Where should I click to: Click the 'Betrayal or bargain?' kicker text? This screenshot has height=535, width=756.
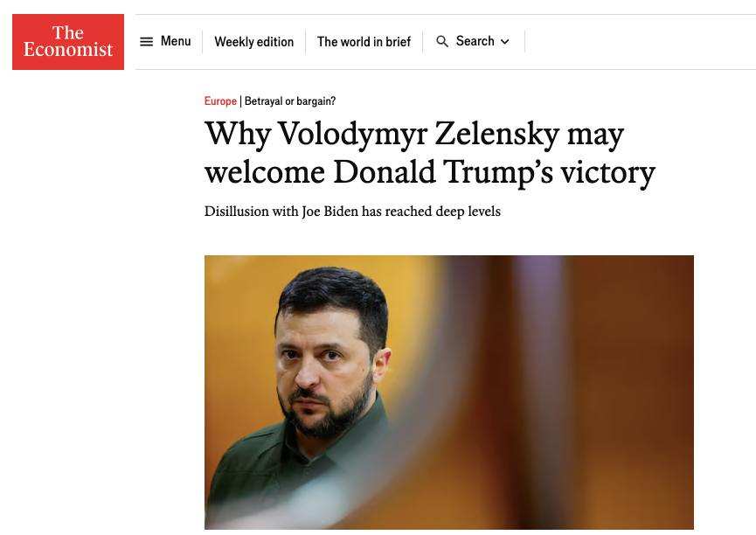pyautogui.click(x=290, y=101)
